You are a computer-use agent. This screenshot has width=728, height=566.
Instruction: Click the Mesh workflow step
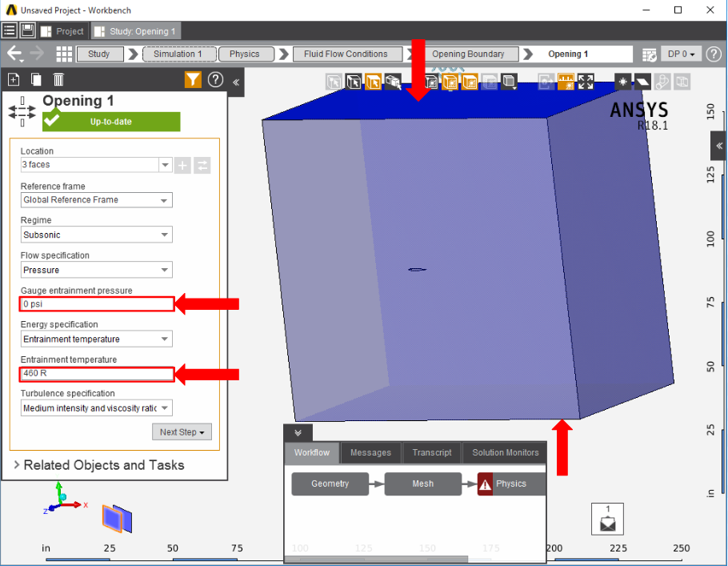(x=423, y=484)
